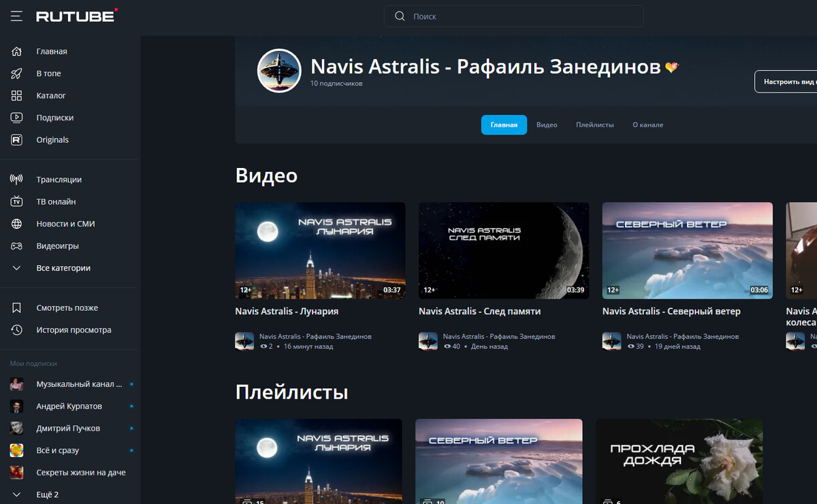Click the Трансляции broadcast icon
Screen dimensions: 817x504
pyautogui.click(x=16, y=180)
